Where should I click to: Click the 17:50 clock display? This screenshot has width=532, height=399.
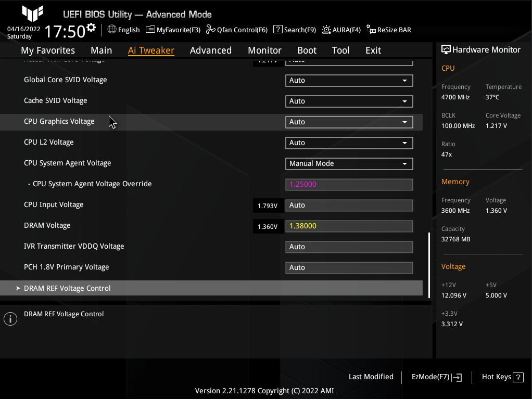tap(65, 32)
